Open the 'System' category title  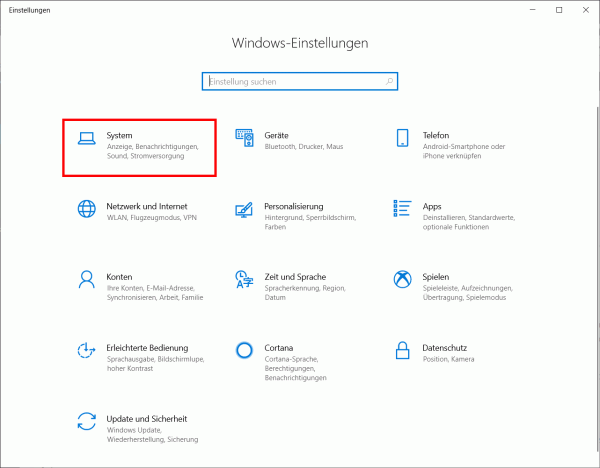(119, 135)
